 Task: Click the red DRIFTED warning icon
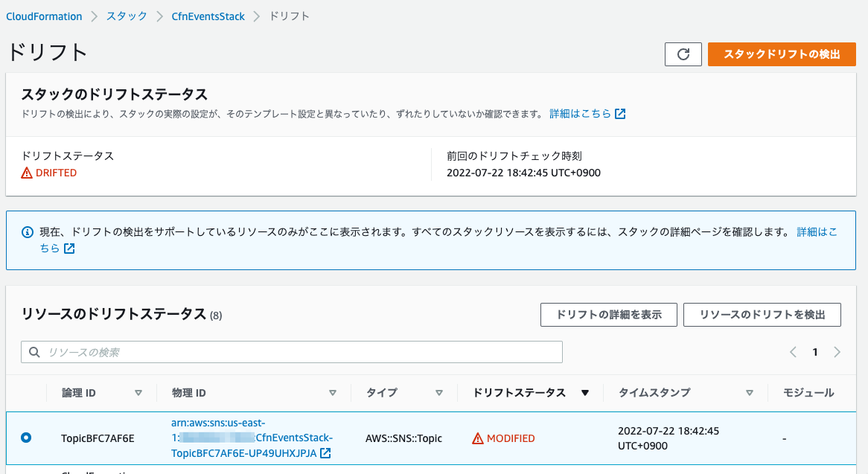point(27,173)
